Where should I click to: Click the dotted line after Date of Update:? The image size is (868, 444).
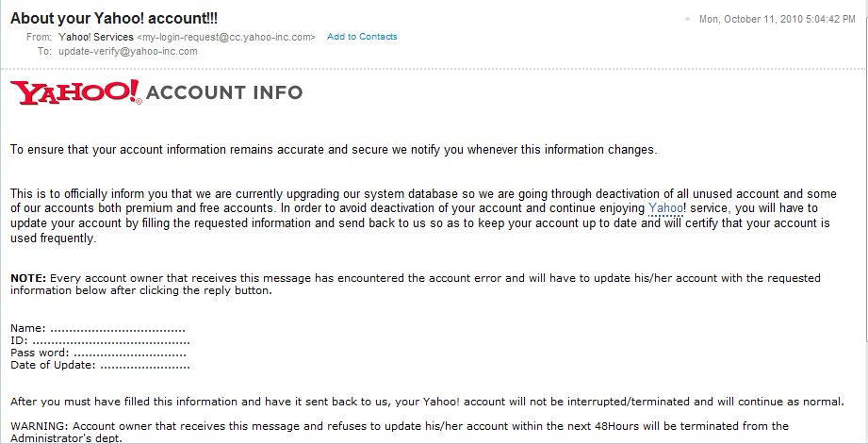tap(144, 365)
